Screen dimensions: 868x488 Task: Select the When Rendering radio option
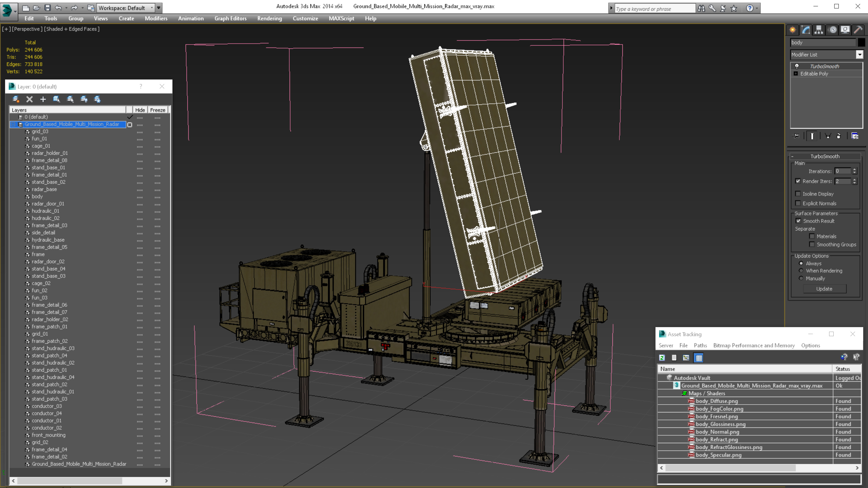pyautogui.click(x=801, y=271)
